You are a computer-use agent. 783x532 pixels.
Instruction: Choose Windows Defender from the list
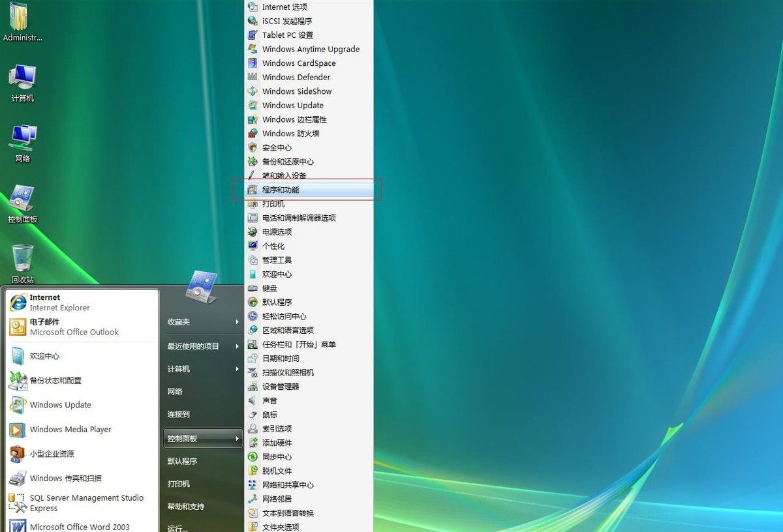(x=296, y=77)
